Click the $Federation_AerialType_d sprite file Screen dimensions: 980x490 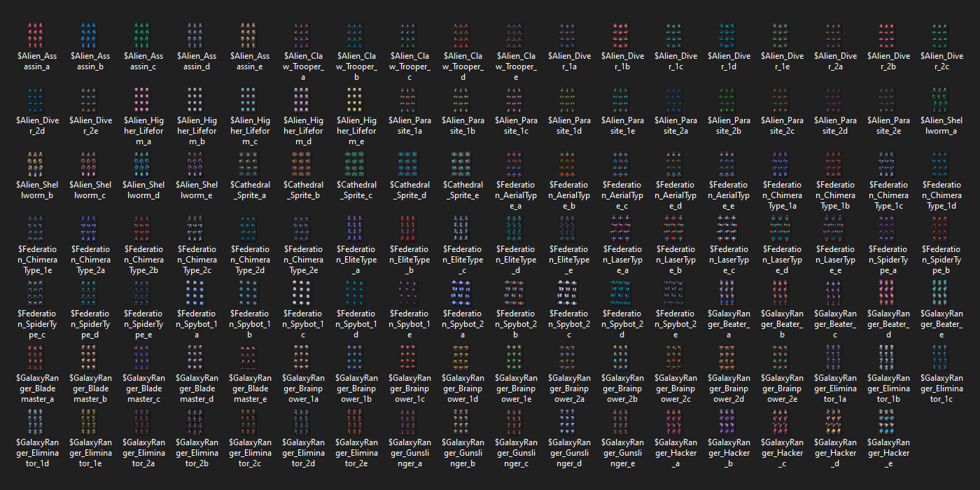tap(675, 164)
